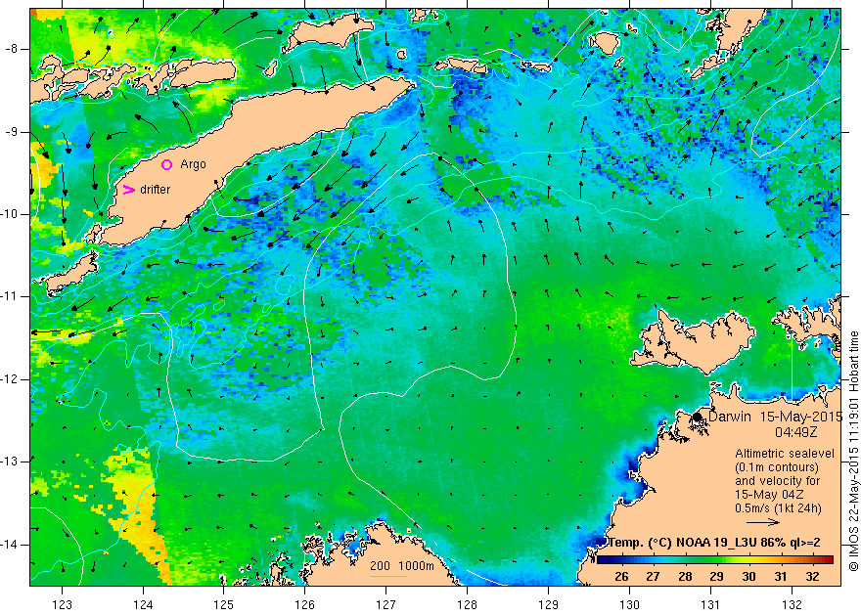
Task: Click the dark red 32°C end of colorbar
Action: pyautogui.click(x=824, y=560)
